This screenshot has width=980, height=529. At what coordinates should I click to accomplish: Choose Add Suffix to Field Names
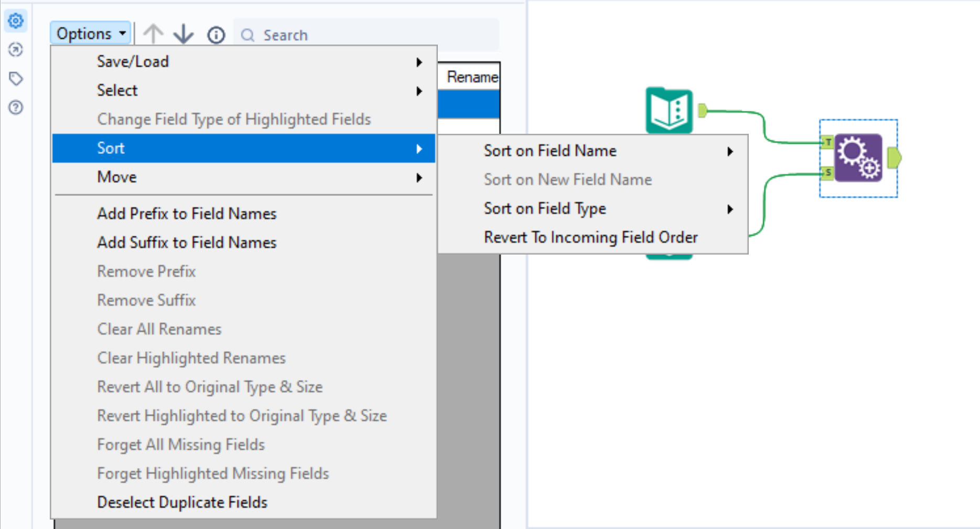point(187,243)
